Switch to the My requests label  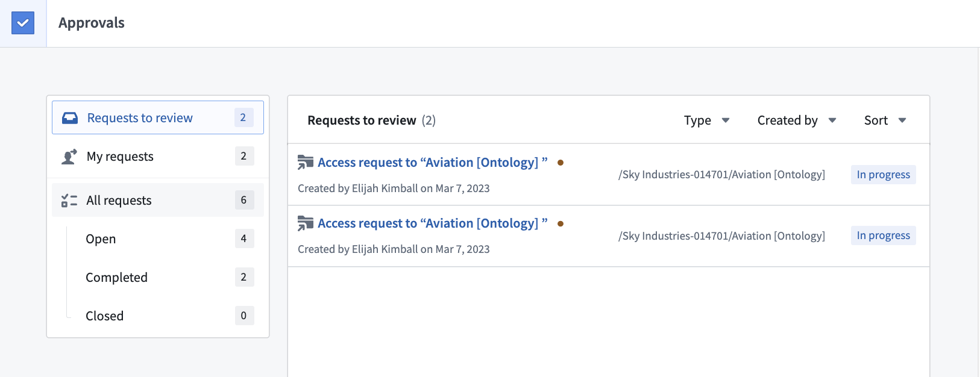(120, 157)
